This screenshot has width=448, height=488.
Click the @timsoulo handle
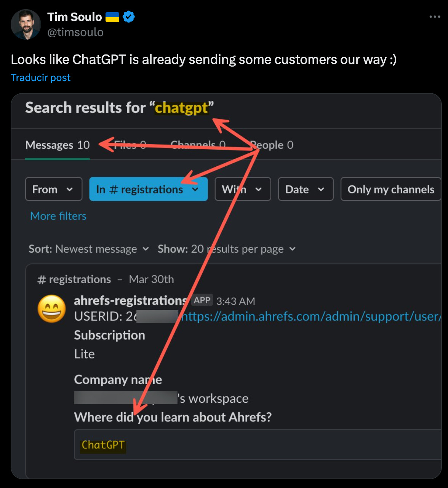[75, 32]
